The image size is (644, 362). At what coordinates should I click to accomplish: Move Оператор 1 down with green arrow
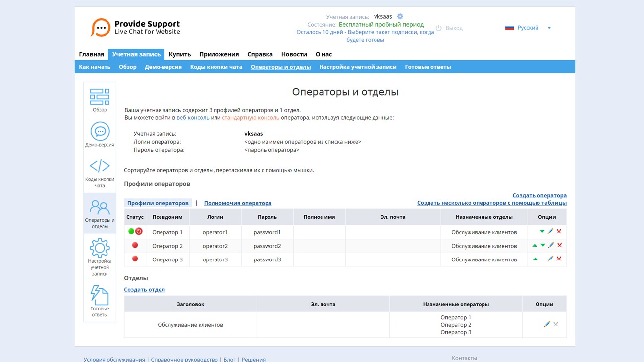(x=542, y=232)
